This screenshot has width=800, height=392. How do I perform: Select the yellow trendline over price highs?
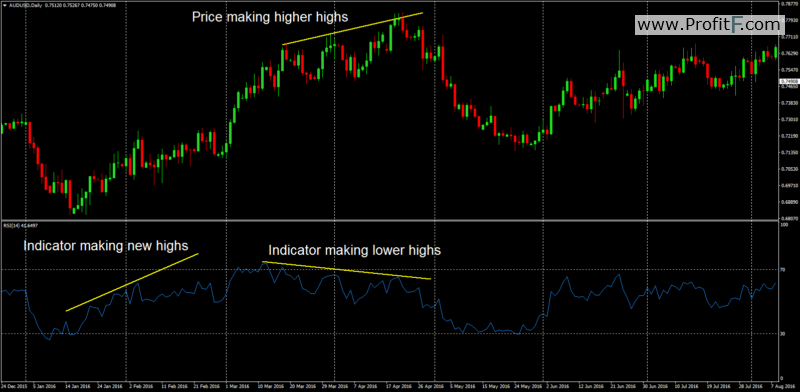tap(352, 29)
